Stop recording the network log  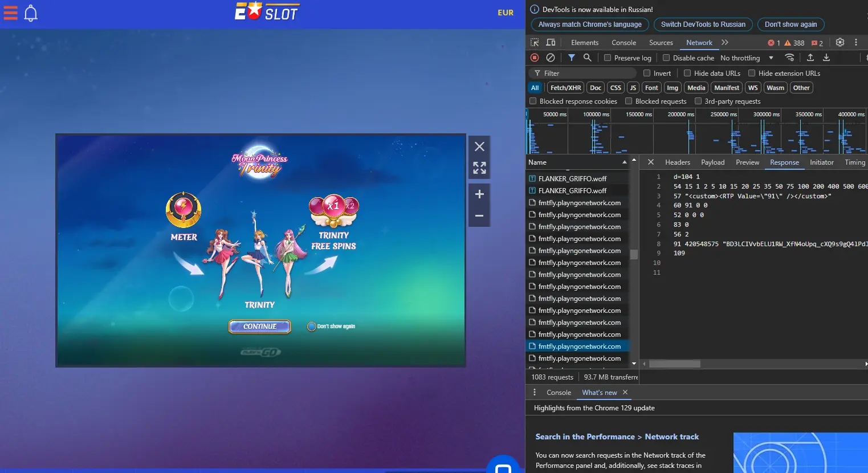535,58
